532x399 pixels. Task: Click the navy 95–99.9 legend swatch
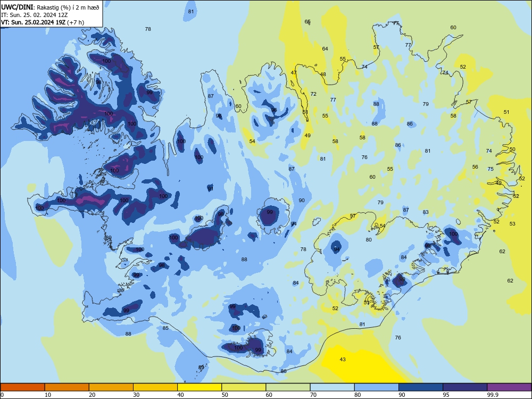click(465, 387)
